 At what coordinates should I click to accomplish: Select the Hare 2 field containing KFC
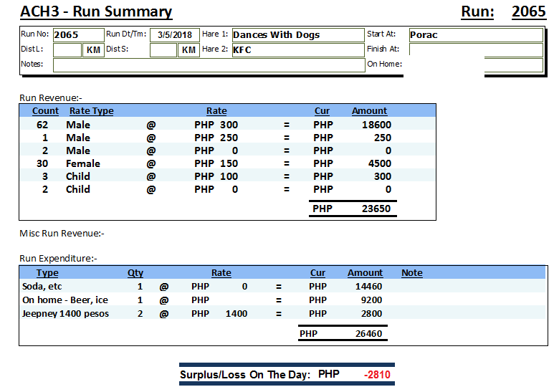pos(297,50)
